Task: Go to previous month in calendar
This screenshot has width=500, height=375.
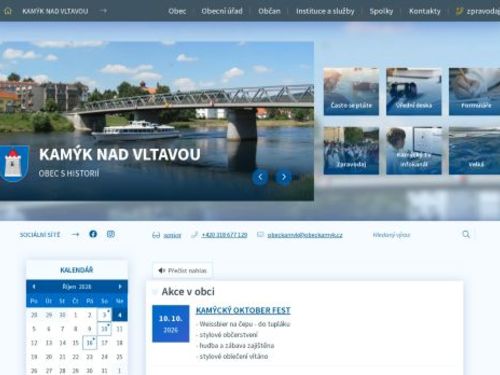Action: tap(34, 287)
